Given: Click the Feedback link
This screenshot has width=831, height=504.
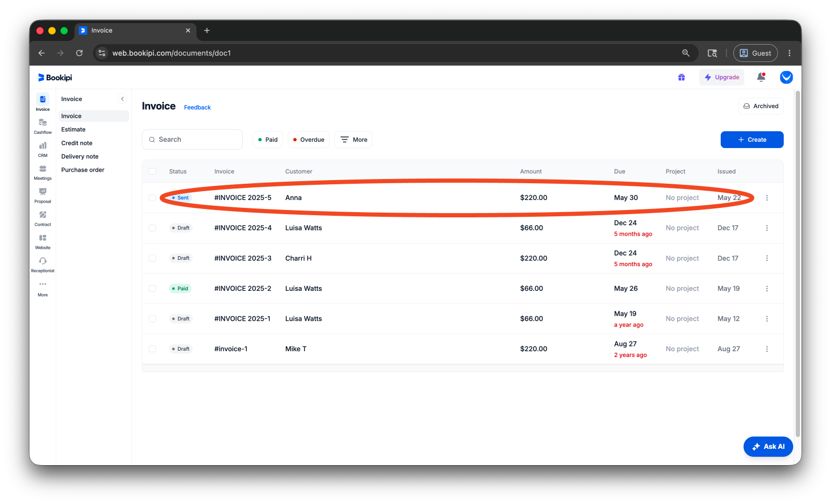Looking at the screenshot, I should tap(198, 108).
